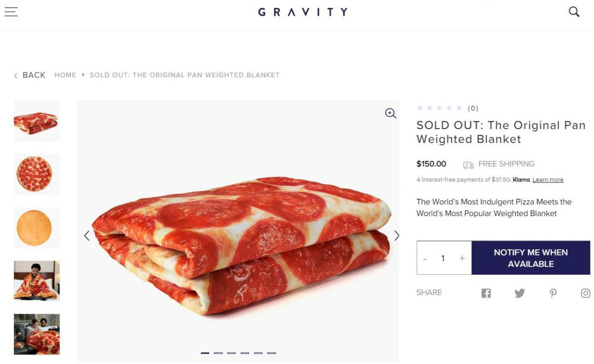Image resolution: width=594 pixels, height=364 pixels.
Task: Open the hamburger navigation menu
Action: (x=11, y=11)
